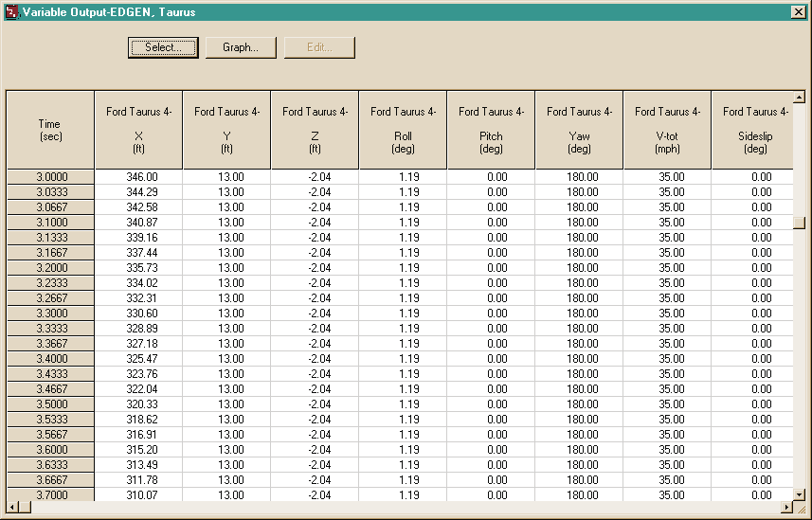Click X value 330.60
The image size is (812, 520).
point(138,314)
